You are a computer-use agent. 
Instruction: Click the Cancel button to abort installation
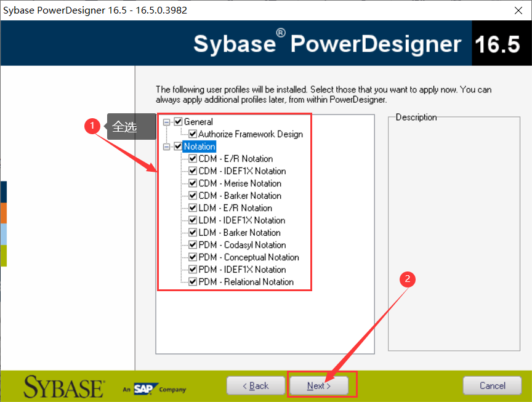coord(492,385)
